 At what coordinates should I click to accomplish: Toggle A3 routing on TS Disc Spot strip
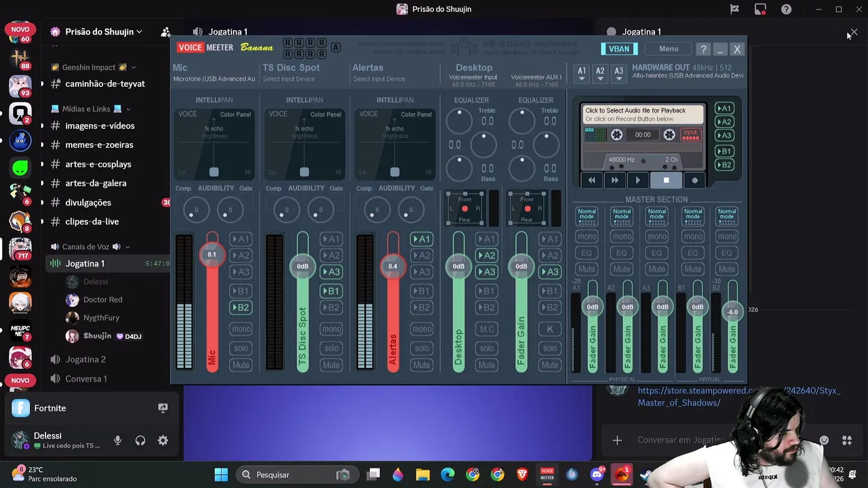[x=331, y=272]
